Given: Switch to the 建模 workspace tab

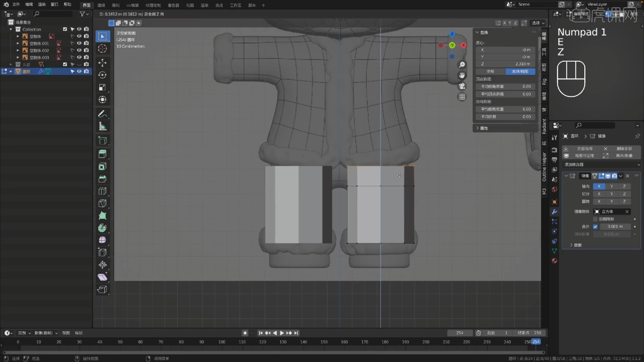Looking at the screenshot, I should point(101,5).
